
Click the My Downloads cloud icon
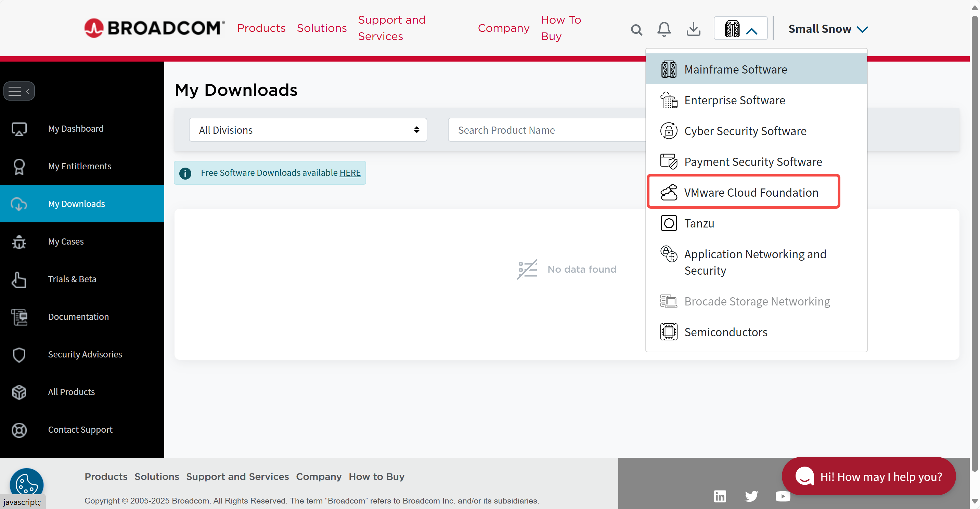tap(19, 204)
